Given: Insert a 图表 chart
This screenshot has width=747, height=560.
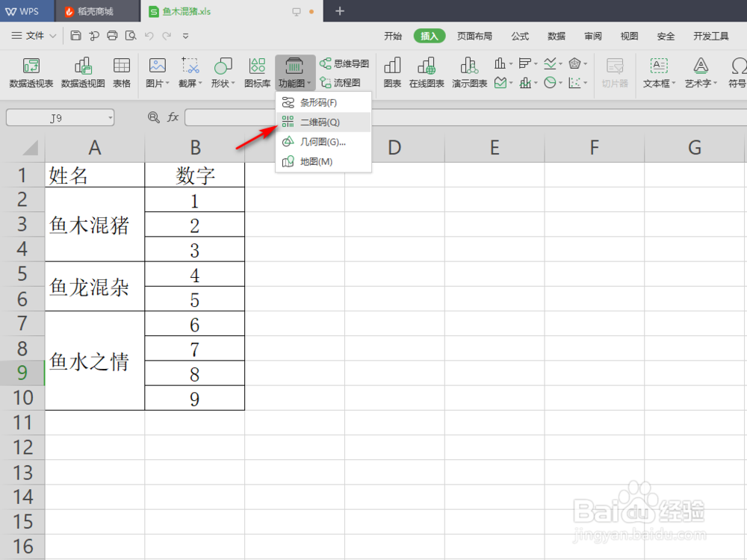Looking at the screenshot, I should (392, 72).
